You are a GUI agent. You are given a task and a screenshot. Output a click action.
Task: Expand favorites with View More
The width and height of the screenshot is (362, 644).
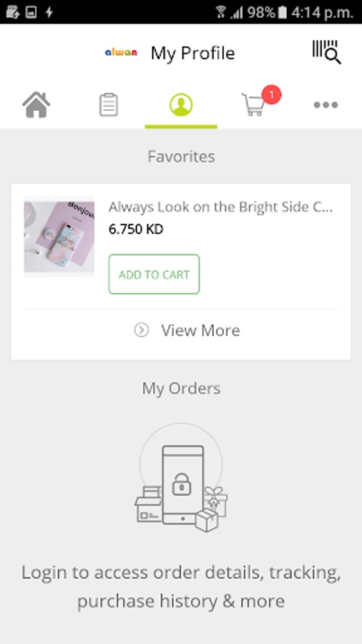coord(187,330)
